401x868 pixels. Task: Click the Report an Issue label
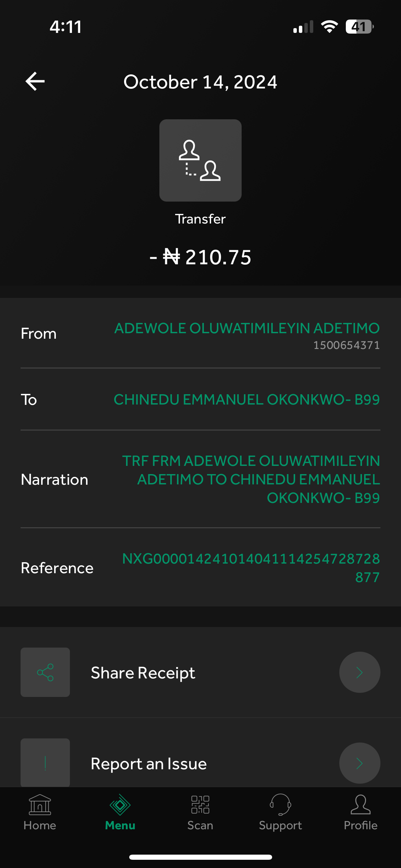point(149,764)
